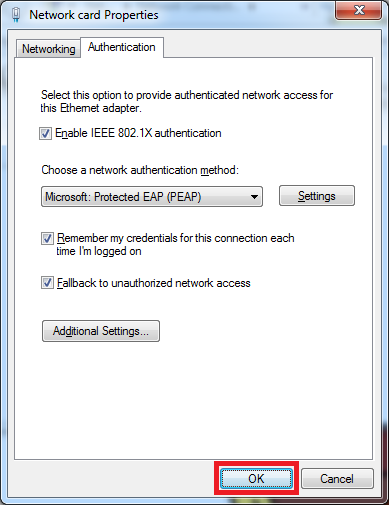Click the Network card Properties title text
Viewport: 389px width, 505px height.
(94, 15)
